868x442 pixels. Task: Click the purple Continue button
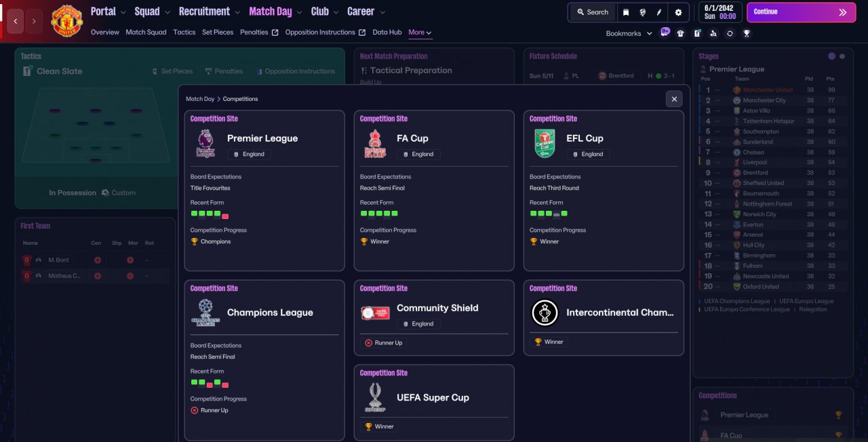pos(801,12)
